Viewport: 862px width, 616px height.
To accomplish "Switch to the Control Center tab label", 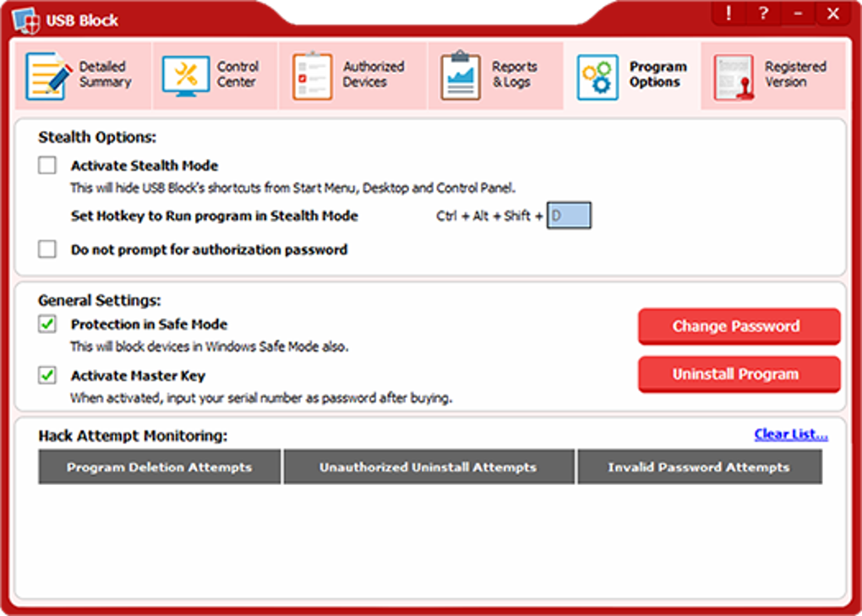I will (x=237, y=74).
